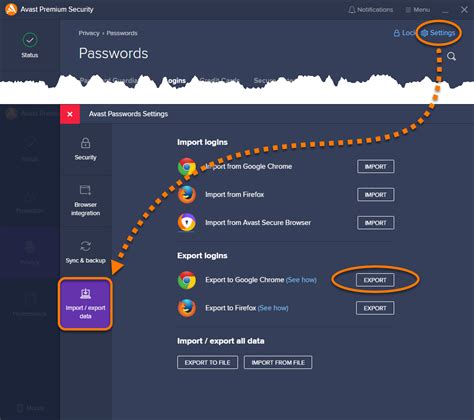The height and width of the screenshot is (420, 474).
Task: Select the Status checkmark icon
Action: (x=30, y=40)
